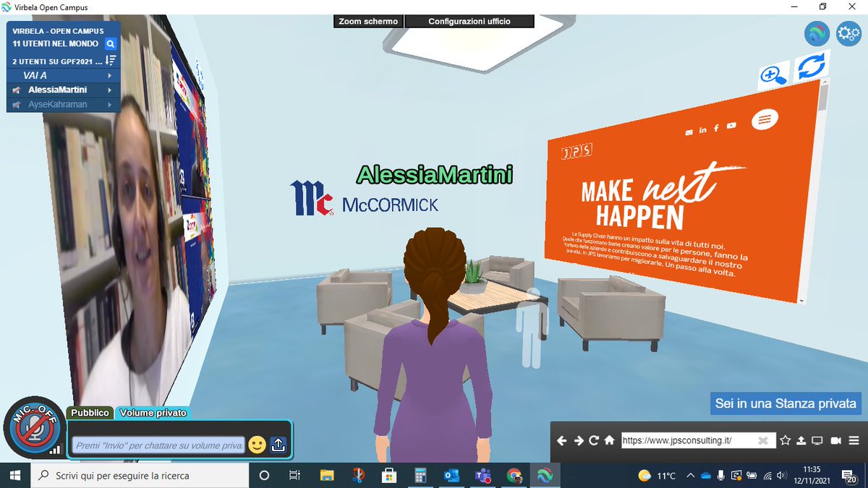868x488 pixels.
Task: Click the AlessiaMartini avatar name label
Action: click(x=435, y=174)
